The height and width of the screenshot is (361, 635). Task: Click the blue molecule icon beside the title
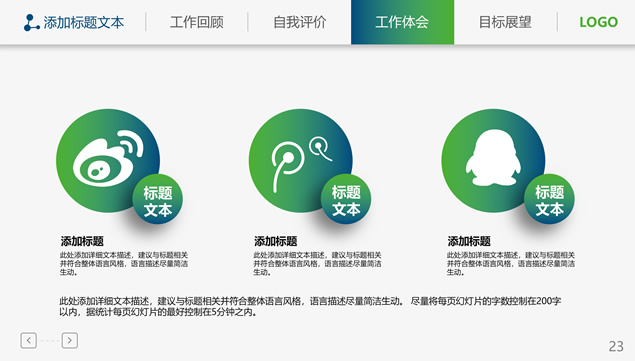point(31,23)
